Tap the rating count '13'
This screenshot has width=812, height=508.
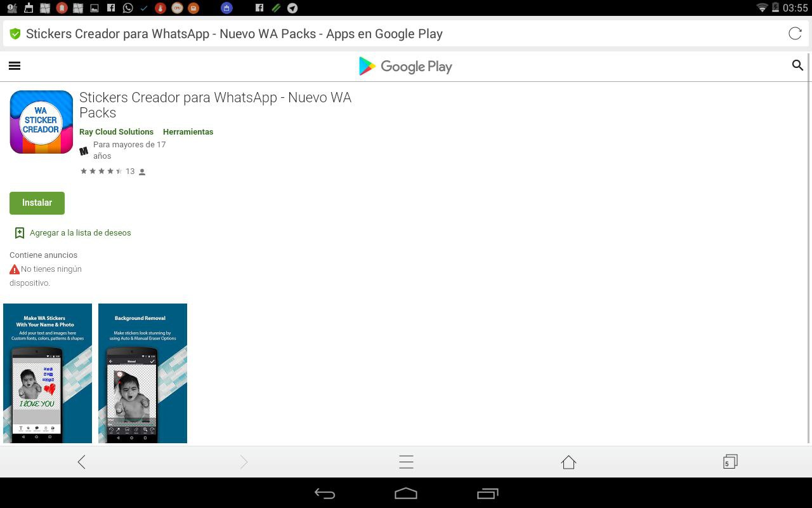point(130,171)
